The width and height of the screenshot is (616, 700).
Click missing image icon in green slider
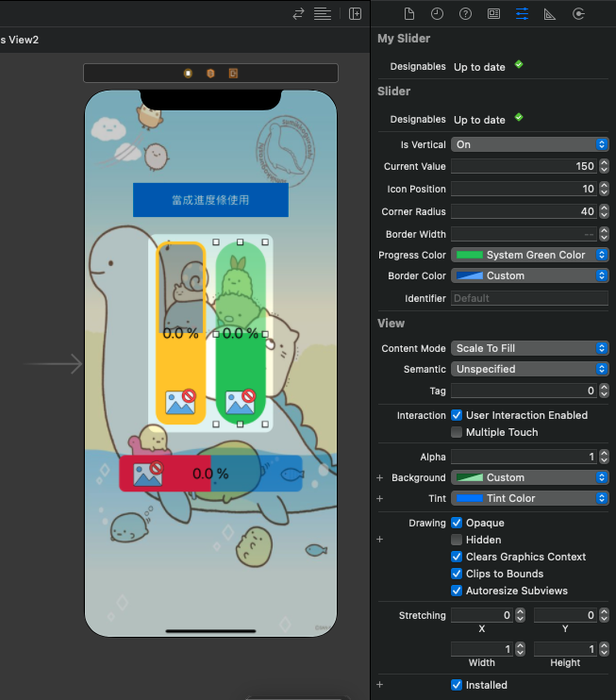[241, 402]
